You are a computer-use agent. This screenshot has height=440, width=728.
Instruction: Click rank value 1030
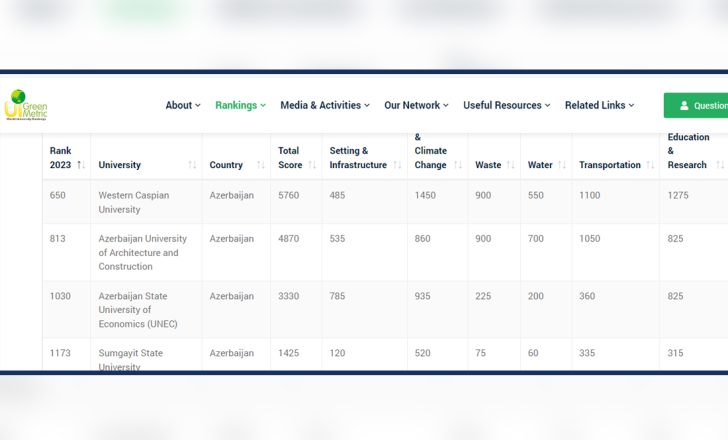point(60,296)
